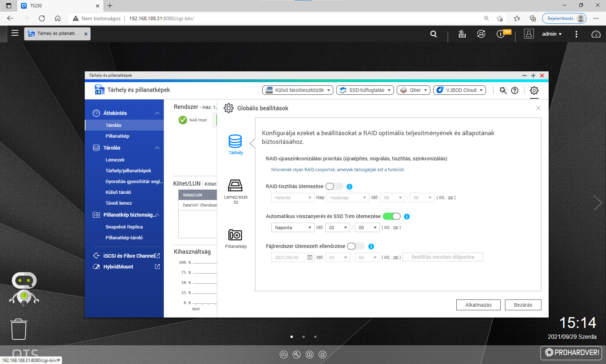Open the VJBOD Cloud dropdown
The image size is (606, 364).
(x=460, y=90)
